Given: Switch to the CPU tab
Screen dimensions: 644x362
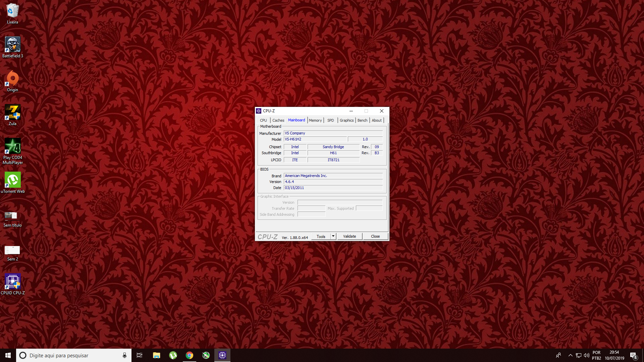Looking at the screenshot, I should click(263, 120).
